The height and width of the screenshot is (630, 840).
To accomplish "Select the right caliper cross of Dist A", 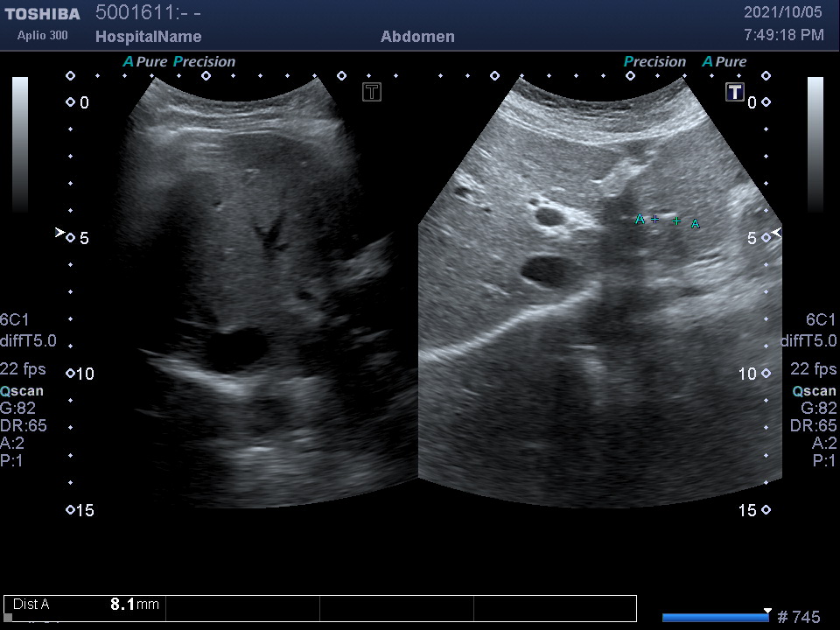I will pyautogui.click(x=676, y=221).
